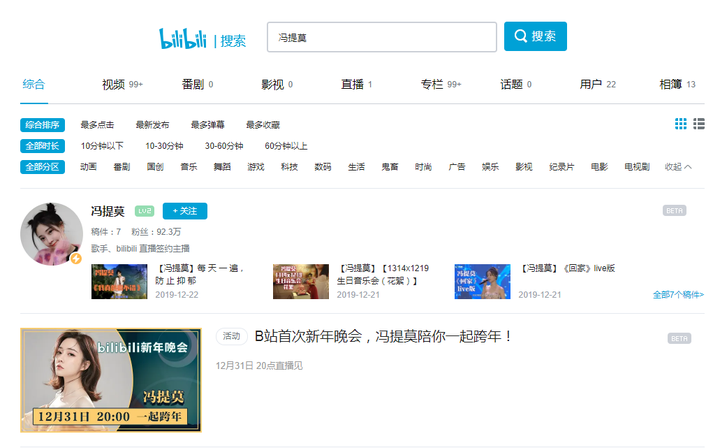Filter duration 10分钟以下
Viewport: 720px width, 448px height.
tap(102, 146)
